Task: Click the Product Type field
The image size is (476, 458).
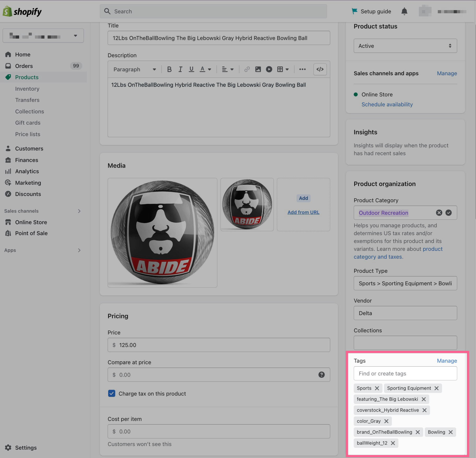Action: pyautogui.click(x=405, y=283)
